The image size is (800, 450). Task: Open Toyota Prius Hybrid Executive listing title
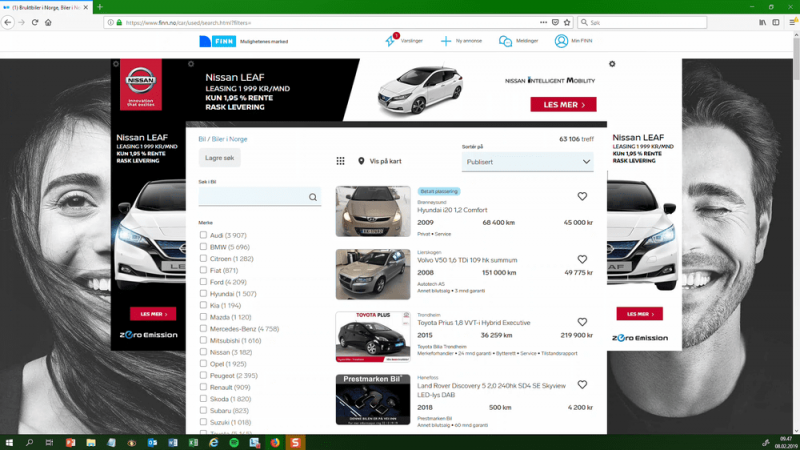tap(473, 323)
